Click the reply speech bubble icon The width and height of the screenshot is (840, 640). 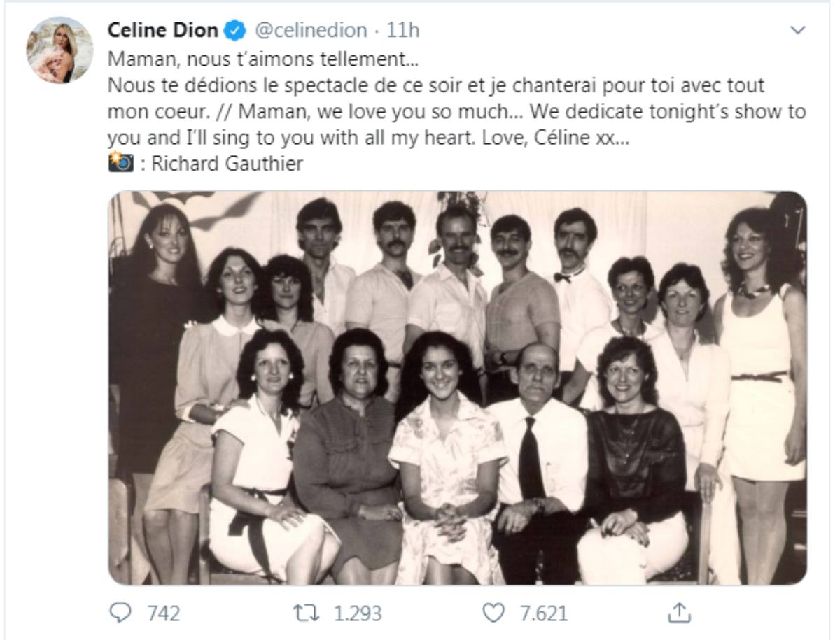[x=120, y=613]
